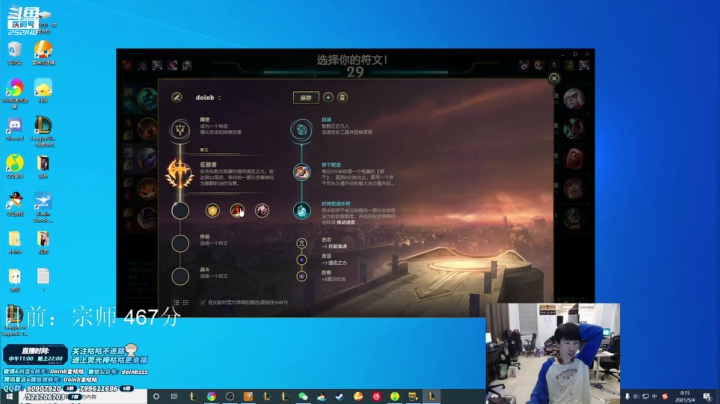Click the Conqueror keystone rune icon

180,174
